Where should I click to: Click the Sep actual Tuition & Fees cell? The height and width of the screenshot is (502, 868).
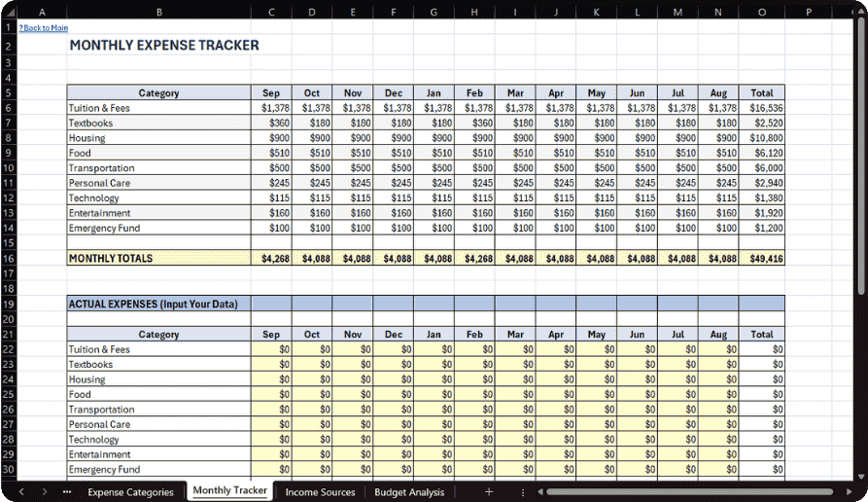click(271, 349)
